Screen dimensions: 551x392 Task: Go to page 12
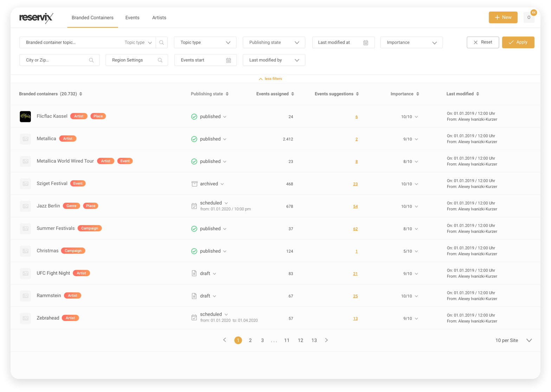pyautogui.click(x=300, y=340)
